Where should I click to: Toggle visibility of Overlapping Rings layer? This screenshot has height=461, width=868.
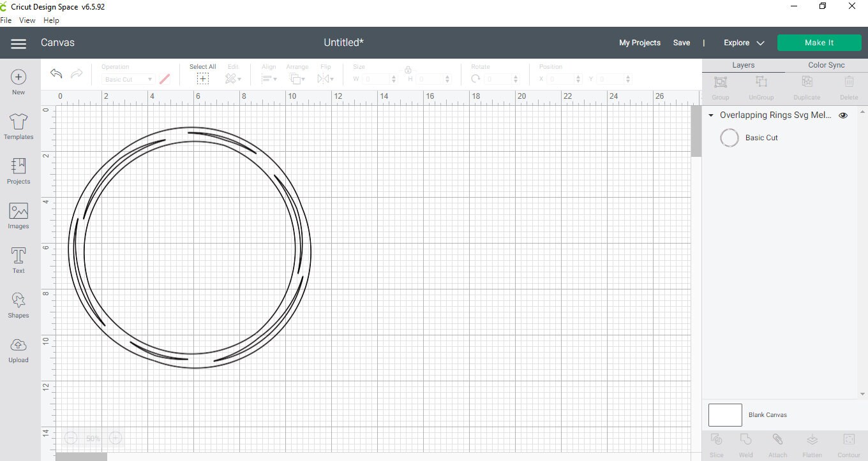tap(843, 115)
